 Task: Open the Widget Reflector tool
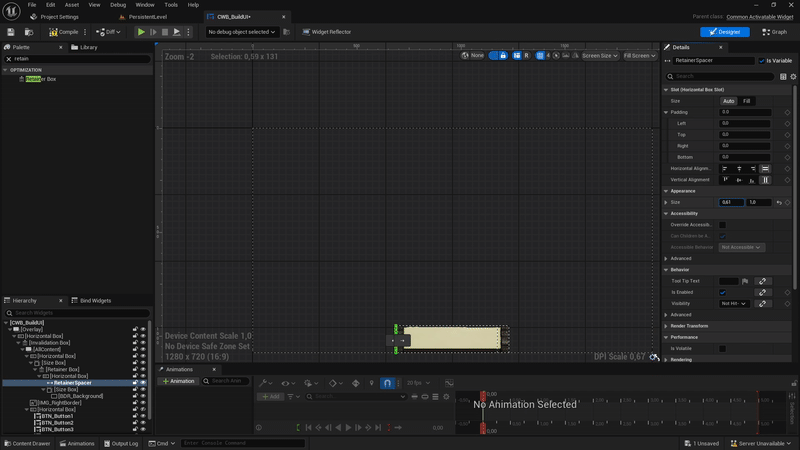click(x=326, y=32)
